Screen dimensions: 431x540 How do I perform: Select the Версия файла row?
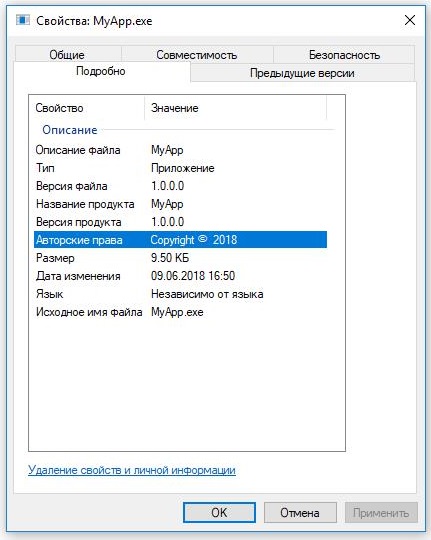coord(180,186)
